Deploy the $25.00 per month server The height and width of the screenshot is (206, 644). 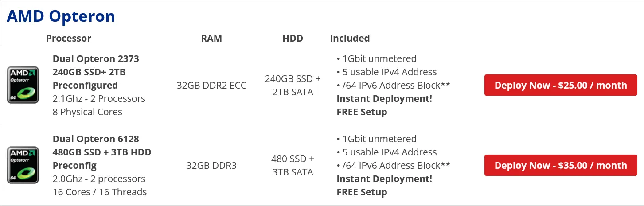click(x=561, y=85)
